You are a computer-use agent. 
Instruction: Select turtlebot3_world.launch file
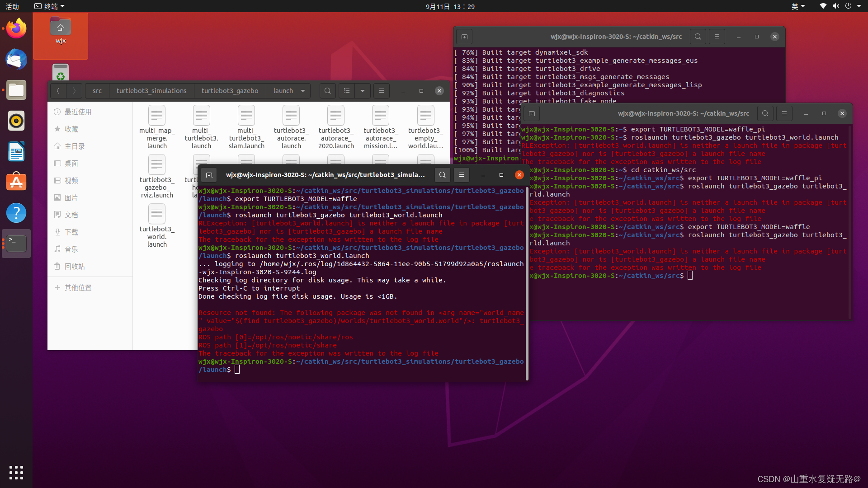pyautogui.click(x=157, y=225)
